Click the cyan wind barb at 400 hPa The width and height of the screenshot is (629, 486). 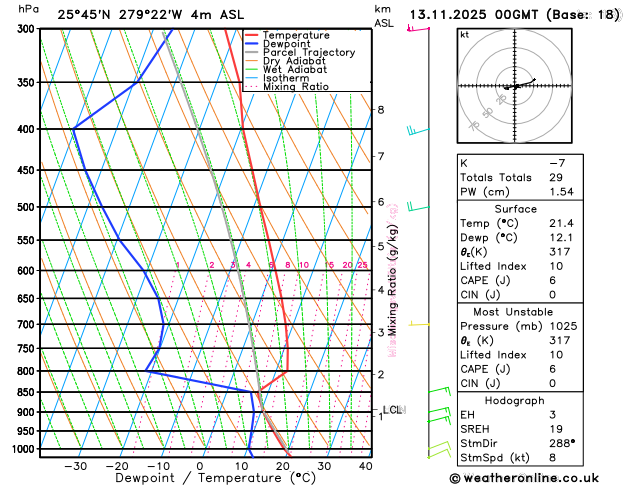coord(418,131)
